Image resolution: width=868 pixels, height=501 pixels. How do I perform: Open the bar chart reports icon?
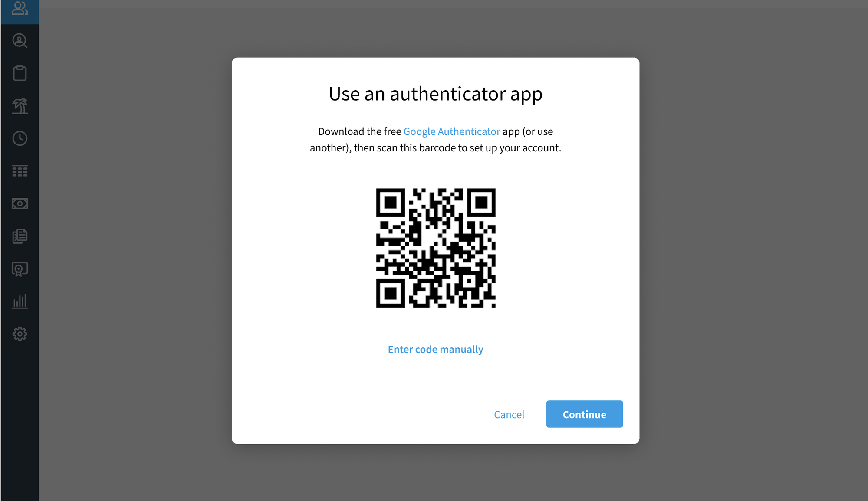[20, 301]
